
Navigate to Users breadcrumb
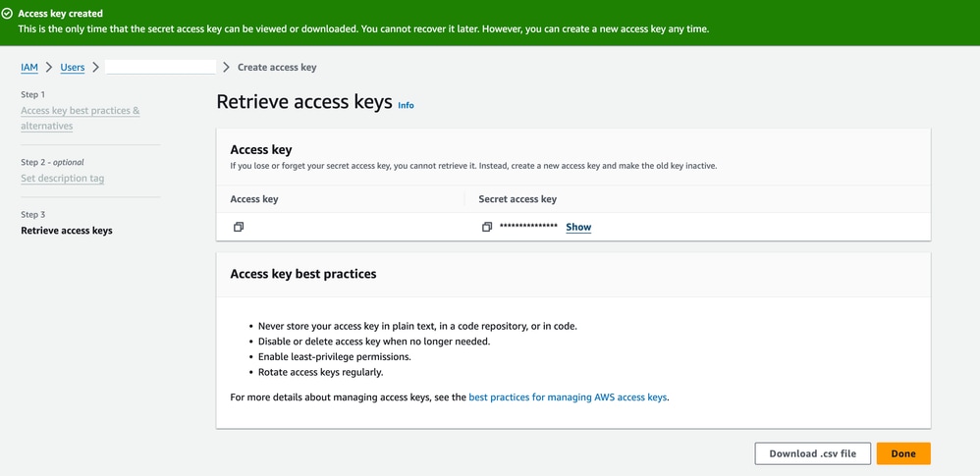click(x=73, y=67)
